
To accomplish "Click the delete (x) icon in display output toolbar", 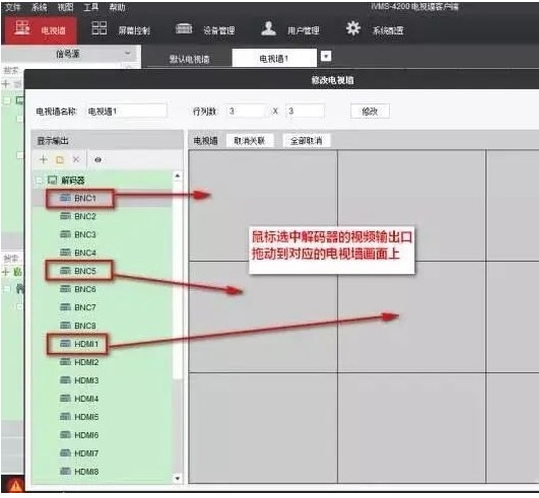I will coord(76,159).
